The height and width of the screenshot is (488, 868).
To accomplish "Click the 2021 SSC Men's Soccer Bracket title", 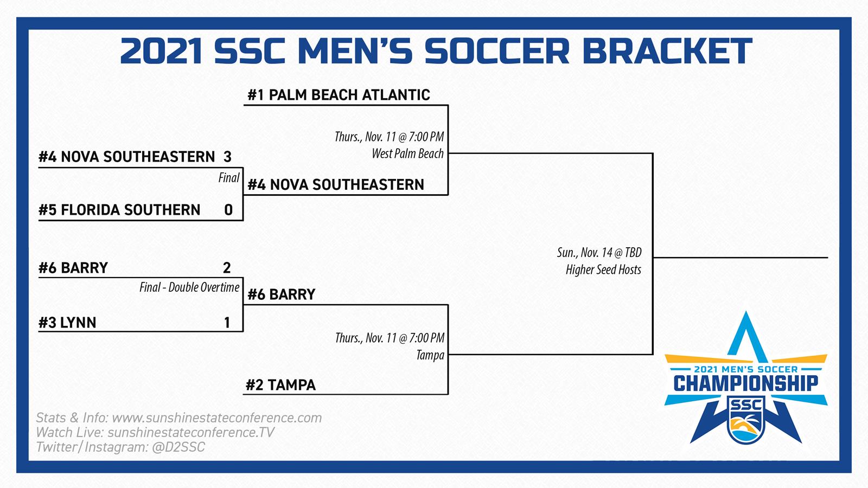I will [436, 52].
